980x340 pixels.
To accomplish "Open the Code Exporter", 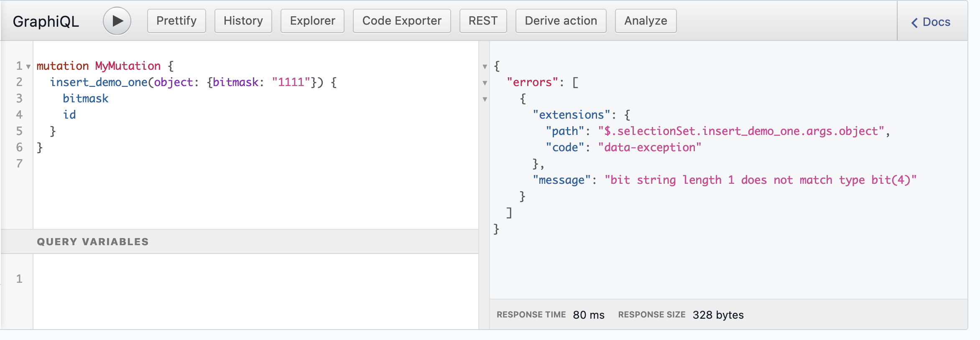I will tap(401, 21).
